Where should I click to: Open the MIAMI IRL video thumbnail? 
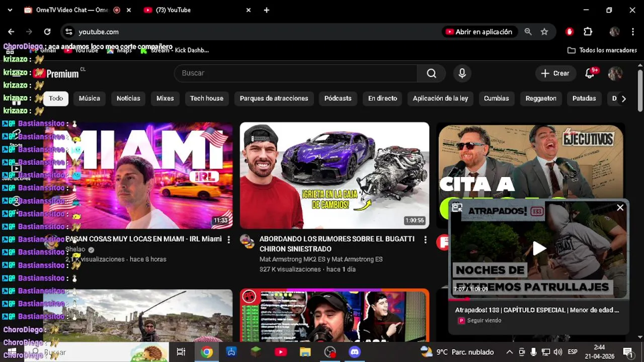click(138, 175)
